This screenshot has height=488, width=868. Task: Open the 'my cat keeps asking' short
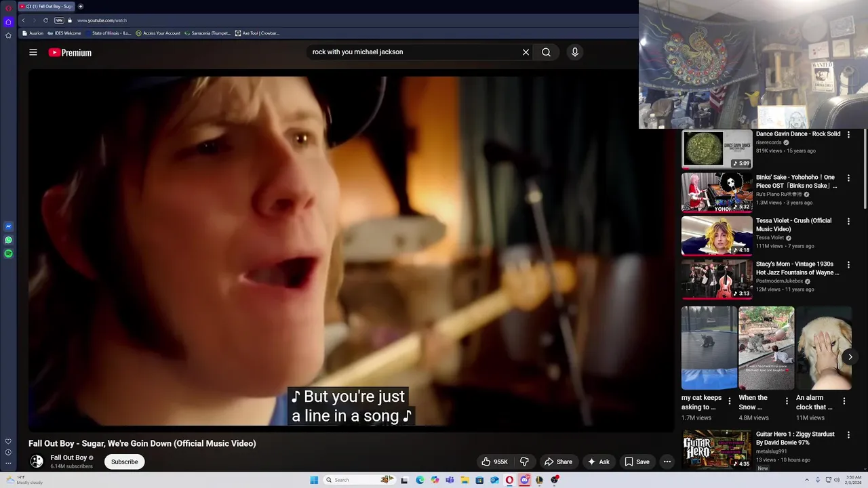coord(709,348)
